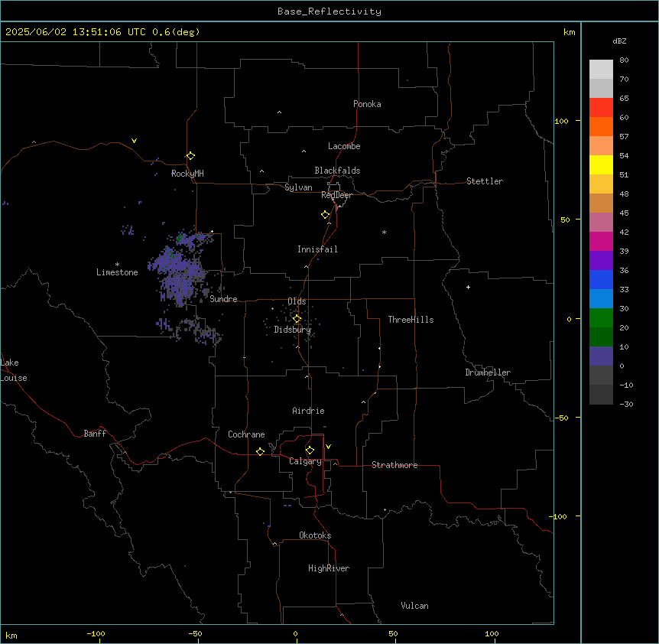Select the HighRiver map label
Viewport: 659px width, 644px height.
click(x=329, y=568)
